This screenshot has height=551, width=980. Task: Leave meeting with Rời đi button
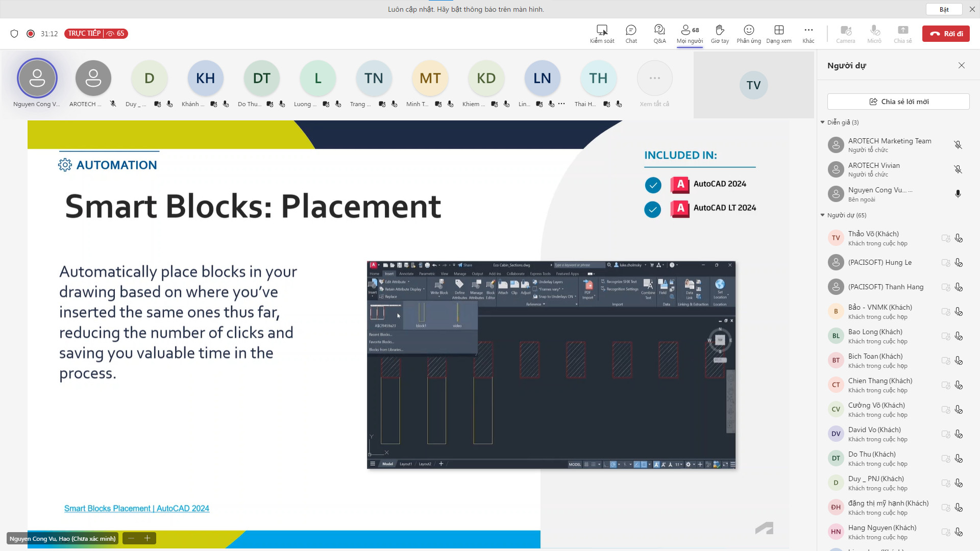click(x=946, y=34)
